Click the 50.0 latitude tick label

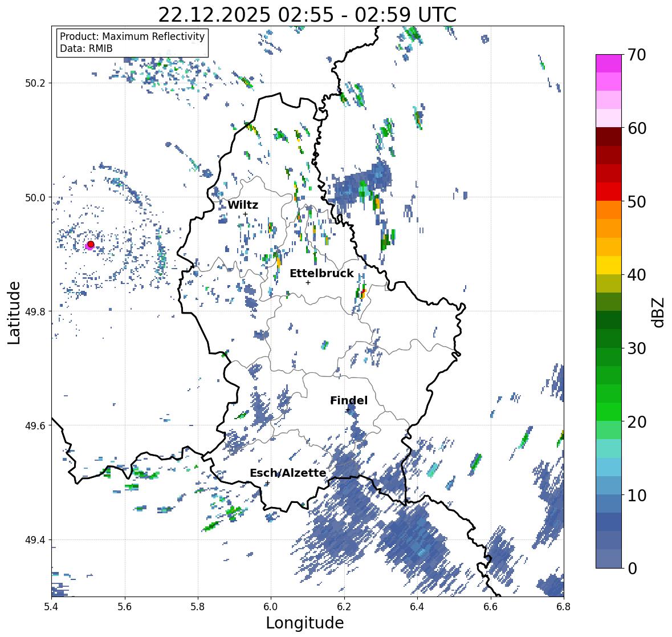point(35,198)
